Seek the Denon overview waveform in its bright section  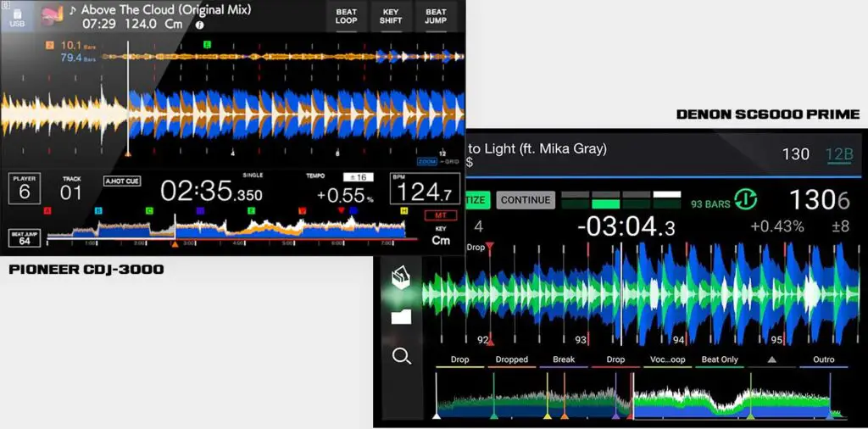pos(731,401)
